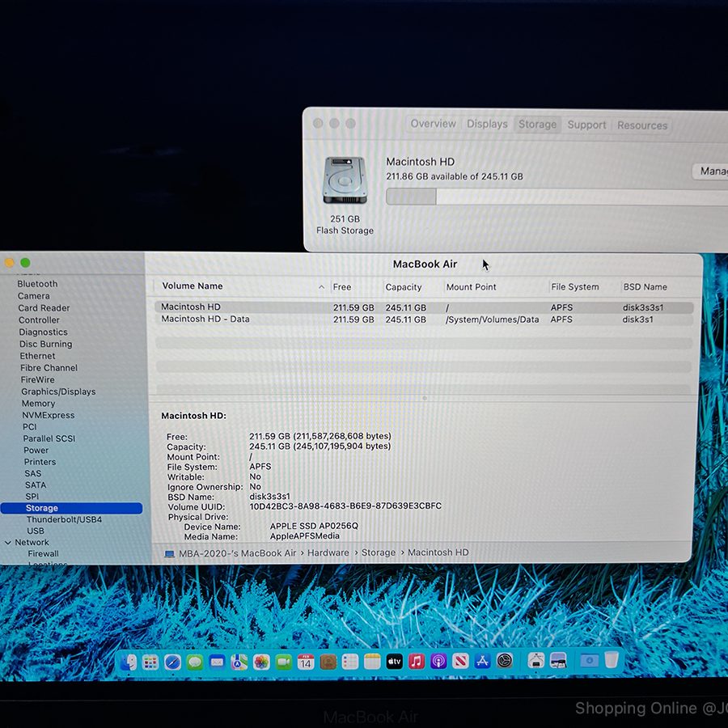
Task: Open the Trash in the Dock
Action: pos(612,660)
